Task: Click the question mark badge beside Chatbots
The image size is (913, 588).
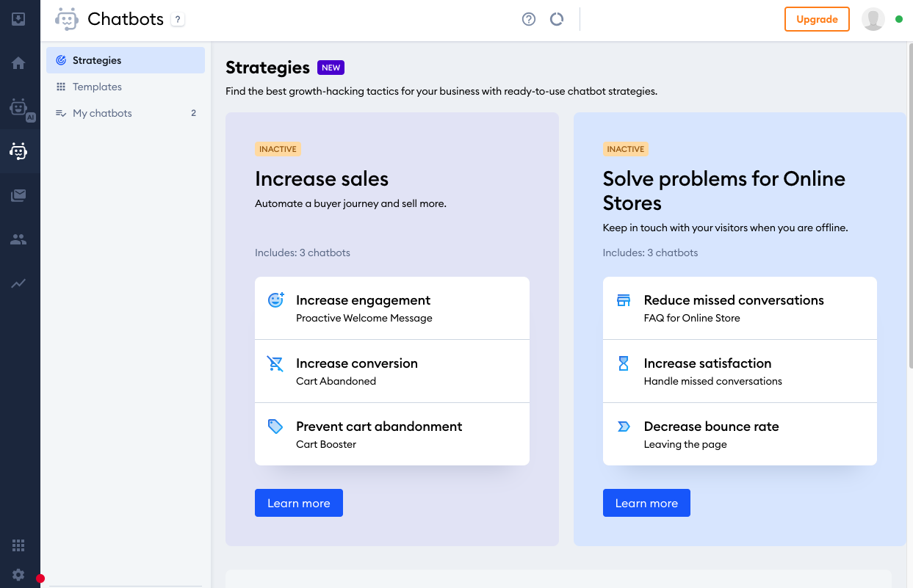Action: click(x=178, y=20)
